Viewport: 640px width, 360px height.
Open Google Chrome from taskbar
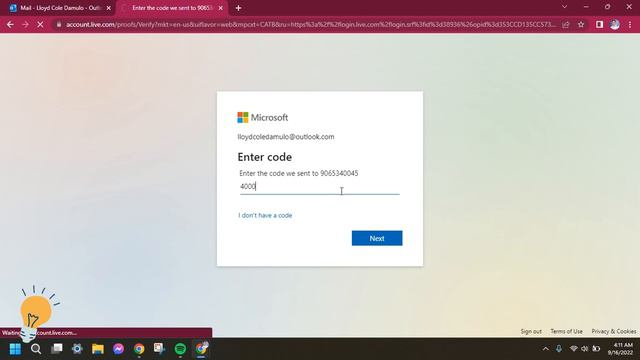(139, 349)
